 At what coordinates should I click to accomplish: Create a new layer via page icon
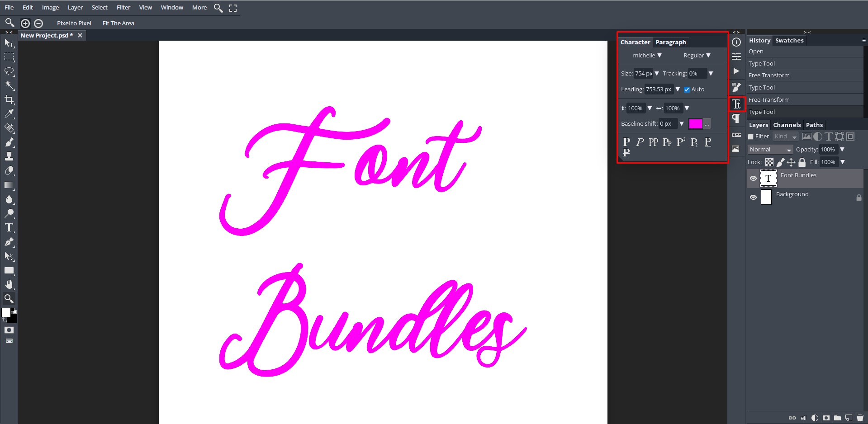849,418
